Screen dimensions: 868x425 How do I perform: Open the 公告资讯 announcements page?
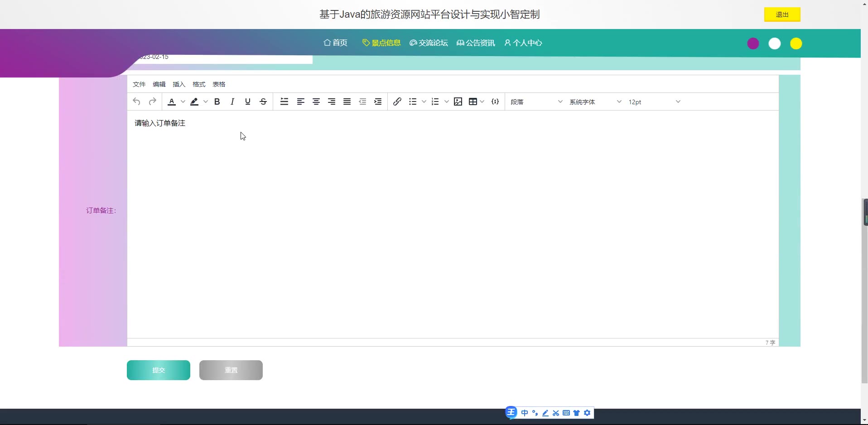[476, 43]
